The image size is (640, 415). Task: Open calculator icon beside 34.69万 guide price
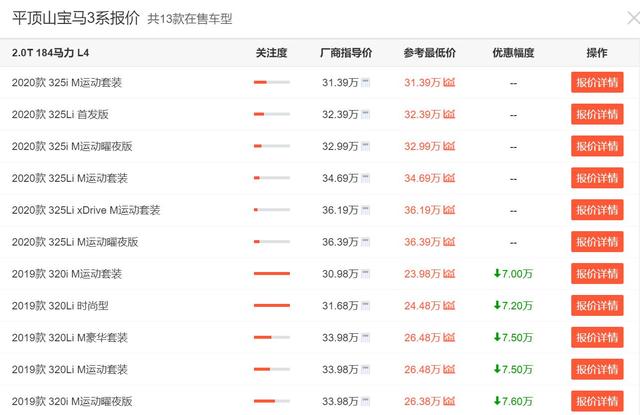365,178
